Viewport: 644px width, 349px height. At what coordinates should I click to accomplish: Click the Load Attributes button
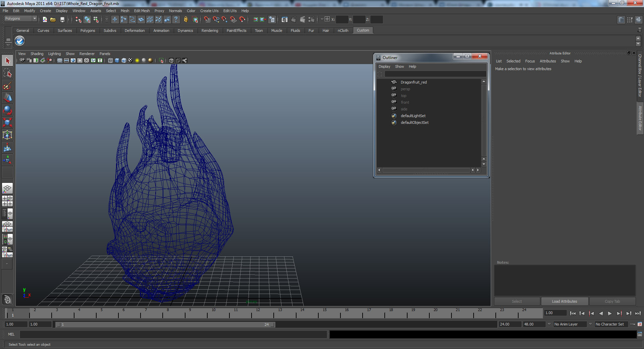coord(565,301)
